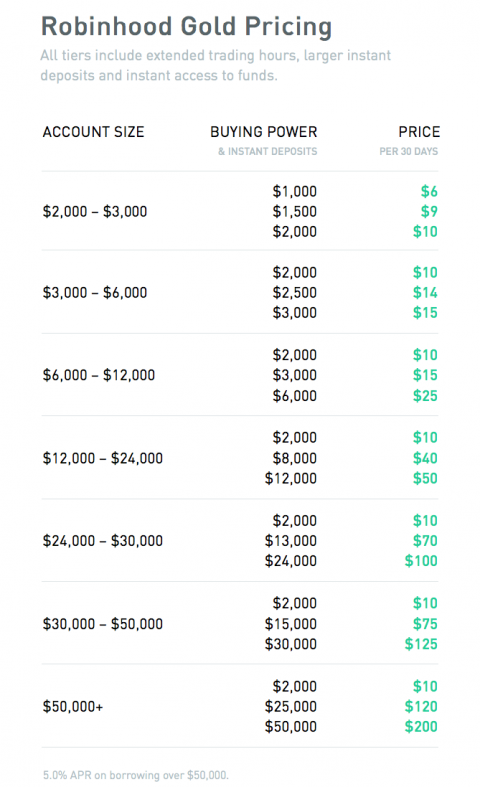The image size is (480, 787).
Task: Select the $200 price option
Action: coord(421,726)
